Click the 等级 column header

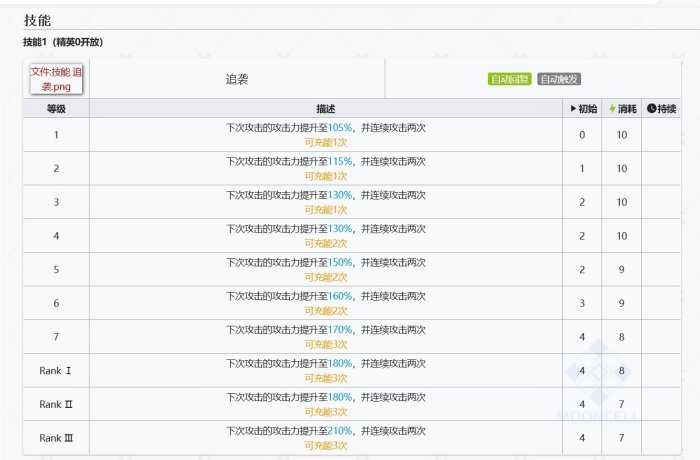(x=56, y=108)
